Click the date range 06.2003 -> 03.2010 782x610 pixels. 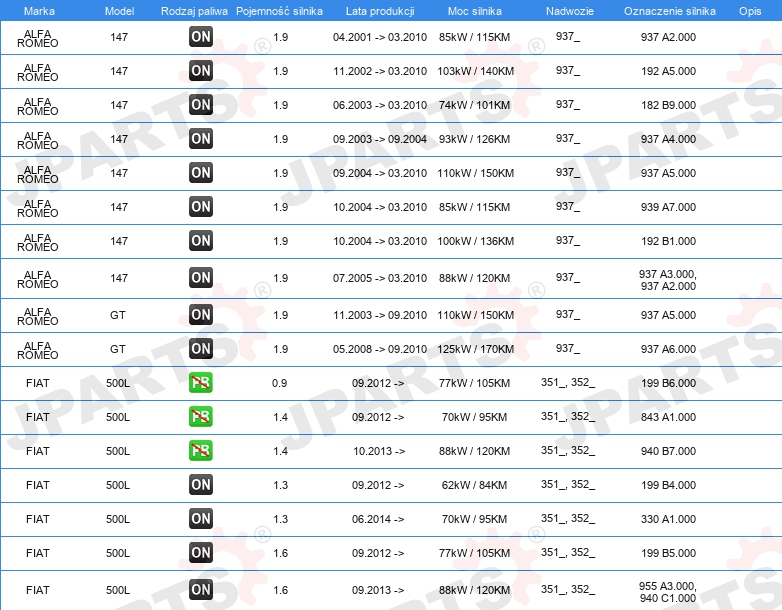point(380,105)
